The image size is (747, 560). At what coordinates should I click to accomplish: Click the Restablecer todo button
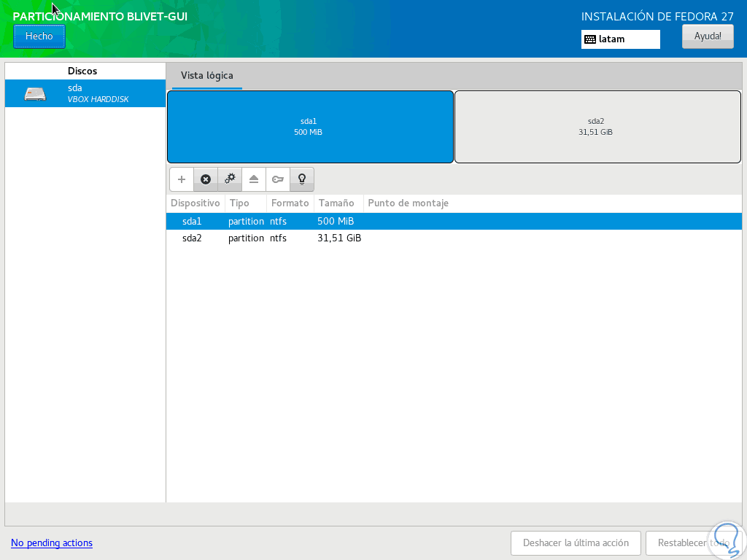(693, 542)
